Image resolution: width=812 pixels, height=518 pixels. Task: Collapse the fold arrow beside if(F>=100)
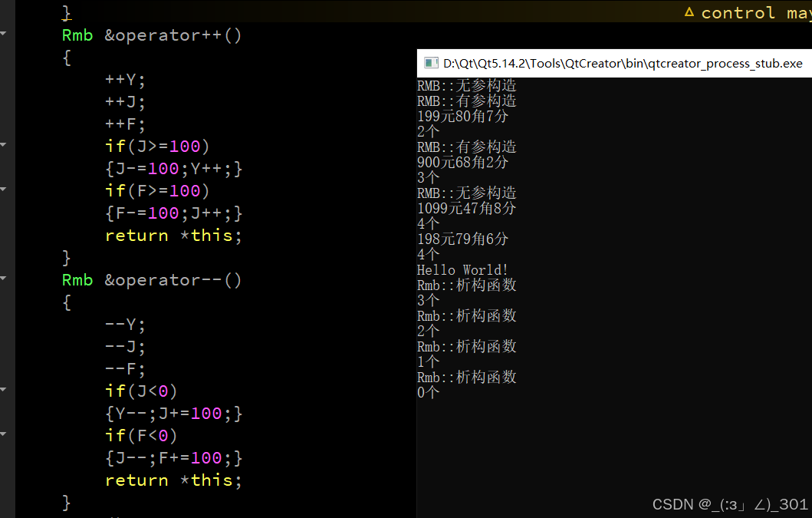pos(3,190)
